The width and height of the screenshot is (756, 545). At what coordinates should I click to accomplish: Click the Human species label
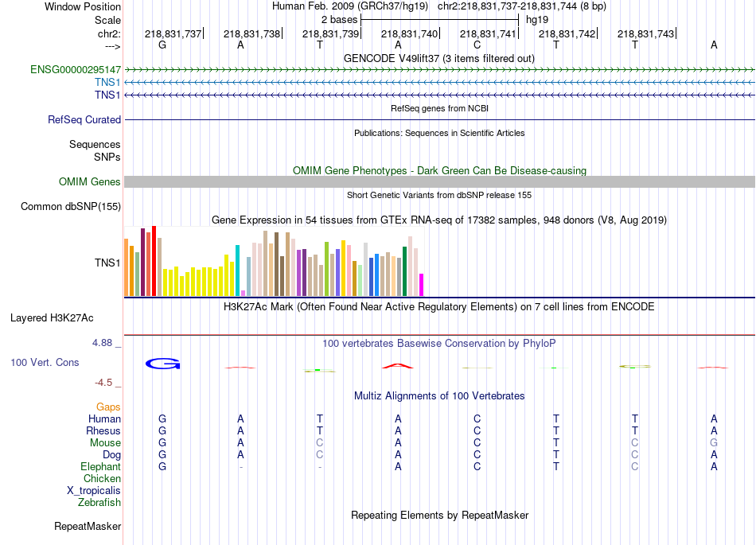104,418
